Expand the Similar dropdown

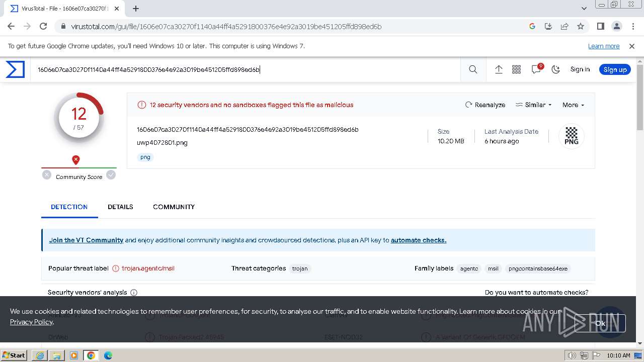click(533, 105)
